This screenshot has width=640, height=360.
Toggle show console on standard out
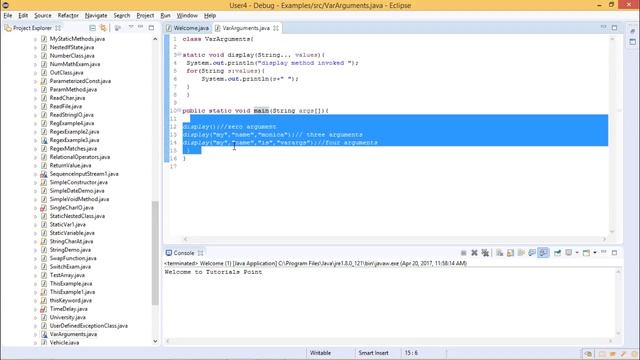(x=532, y=253)
